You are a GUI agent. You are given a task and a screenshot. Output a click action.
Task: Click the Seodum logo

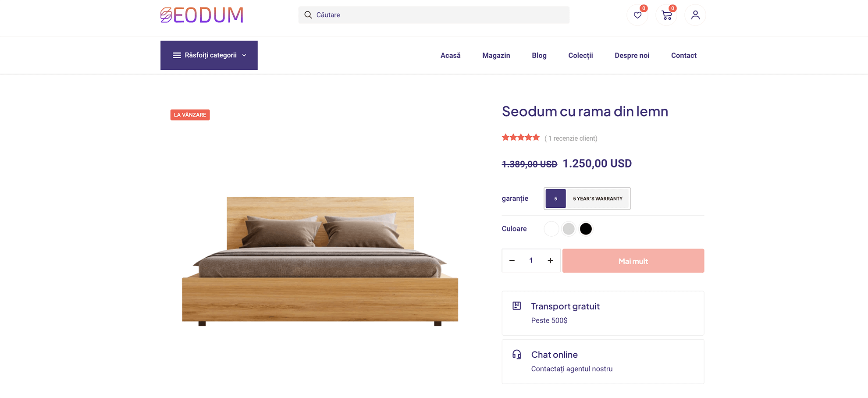point(202,15)
